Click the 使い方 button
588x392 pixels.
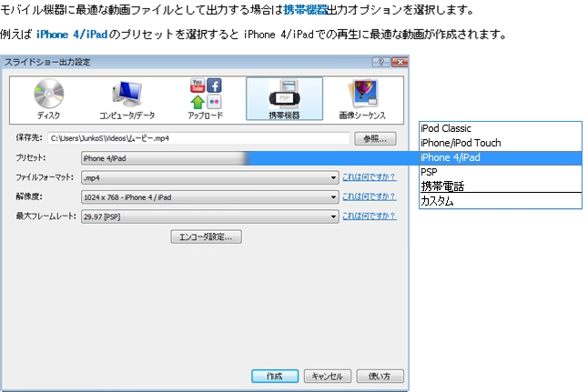380,376
